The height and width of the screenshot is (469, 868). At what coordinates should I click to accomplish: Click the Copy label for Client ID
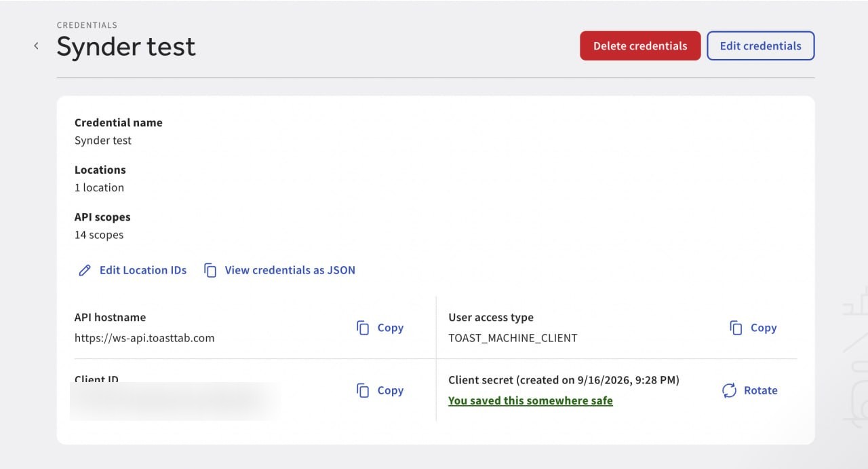coord(391,390)
